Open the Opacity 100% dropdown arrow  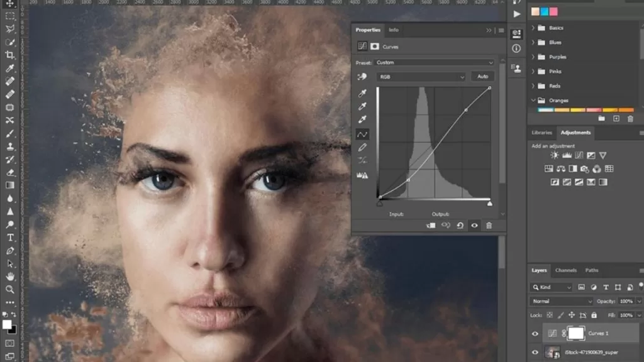639,301
